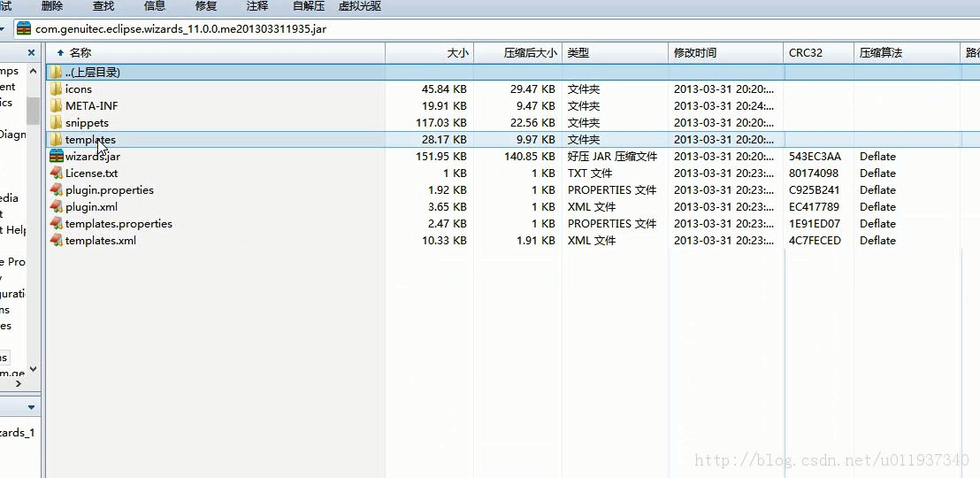This screenshot has height=478, width=980.
Task: Open the 查找 toolbar item
Action: [103, 6]
